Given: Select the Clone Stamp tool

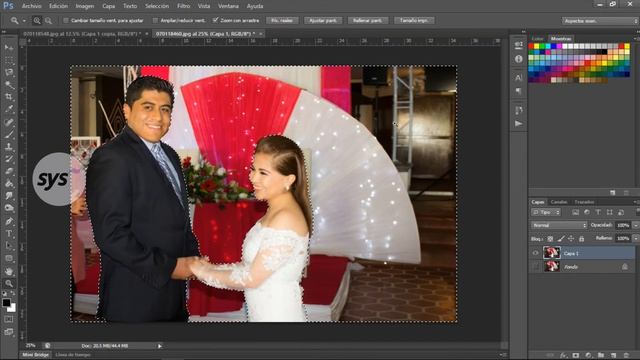Looking at the screenshot, I should pyautogui.click(x=9, y=147).
